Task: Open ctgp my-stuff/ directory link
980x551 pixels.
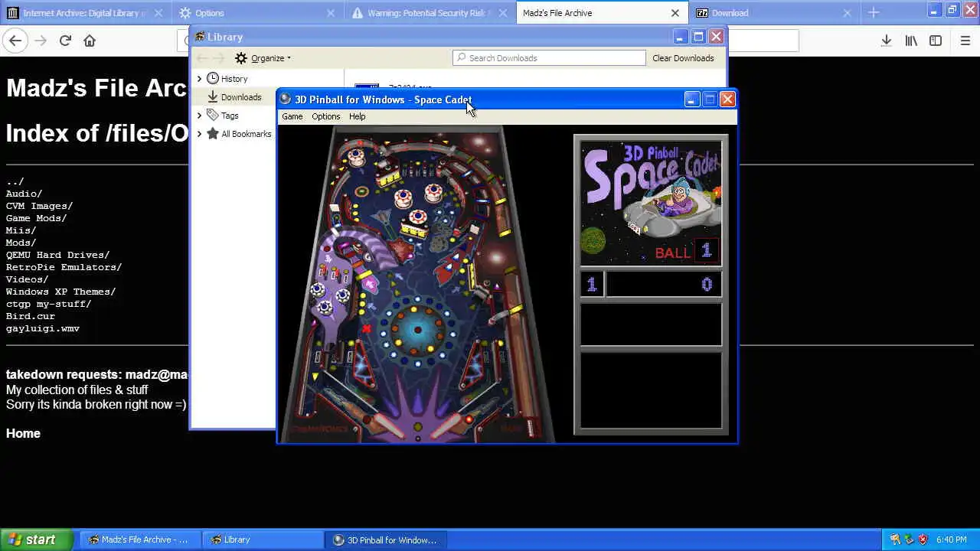Action: click(48, 304)
